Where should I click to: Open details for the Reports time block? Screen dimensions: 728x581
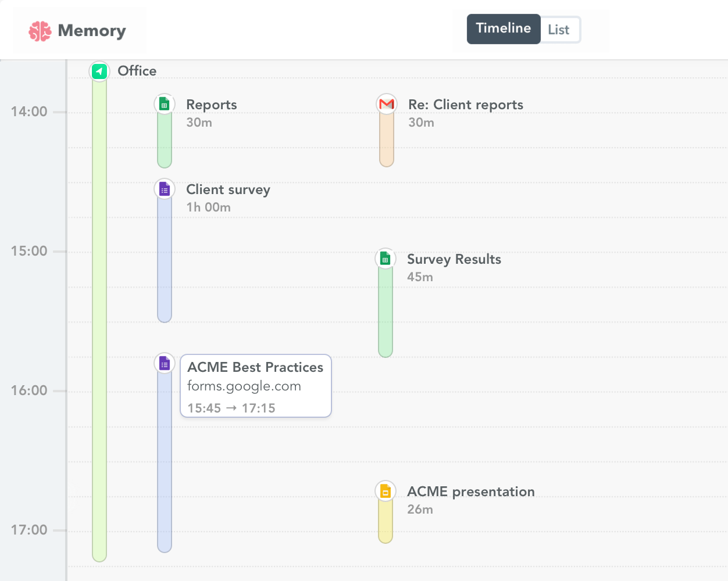tap(164, 139)
